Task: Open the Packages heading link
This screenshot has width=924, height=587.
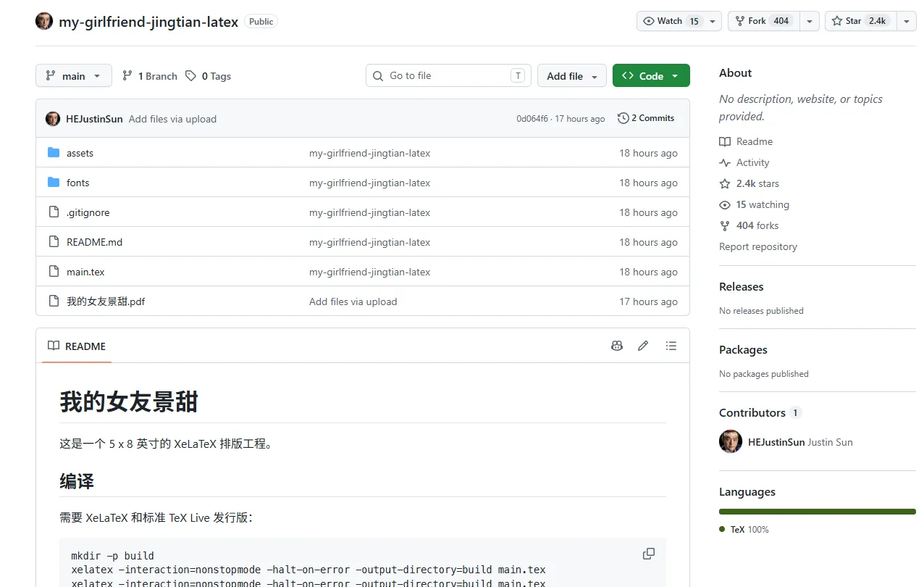Action: (743, 349)
